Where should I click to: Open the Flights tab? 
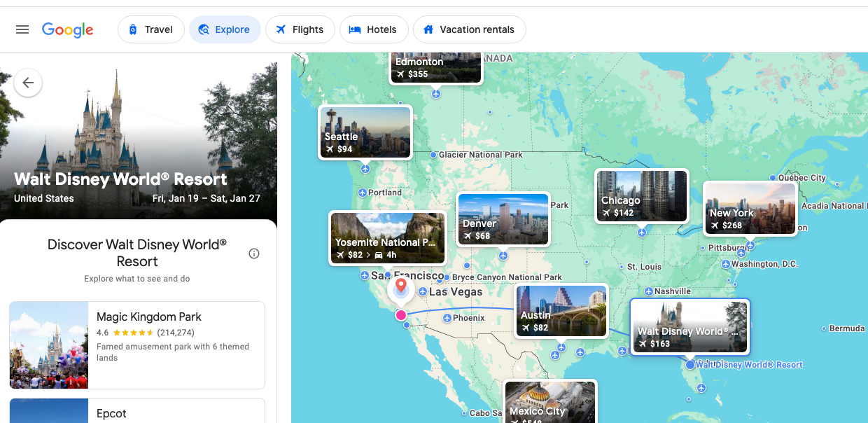click(300, 29)
